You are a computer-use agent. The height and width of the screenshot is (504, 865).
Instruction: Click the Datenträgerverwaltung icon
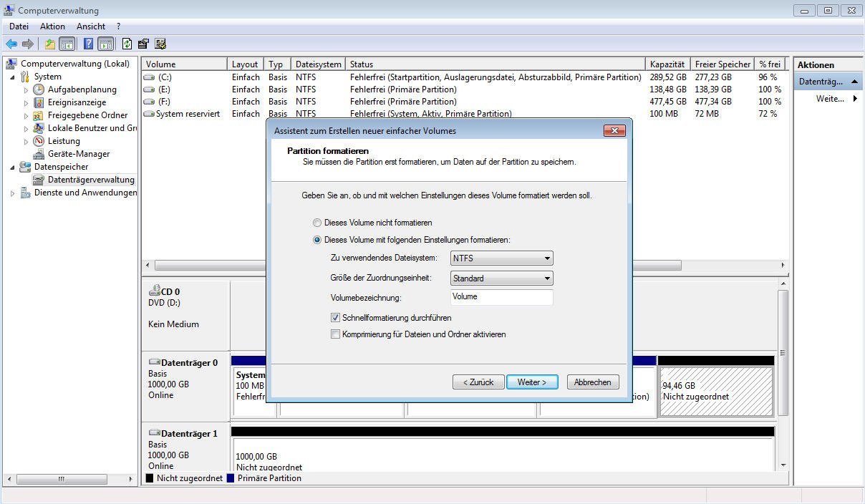39,180
